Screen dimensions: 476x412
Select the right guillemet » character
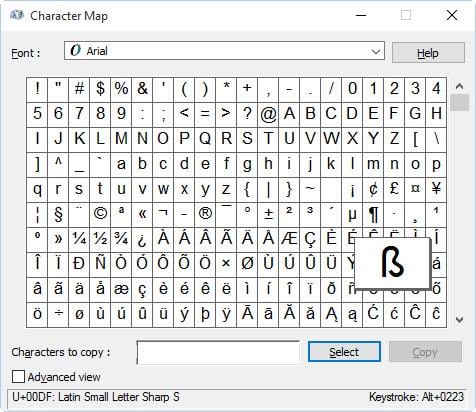coord(58,239)
